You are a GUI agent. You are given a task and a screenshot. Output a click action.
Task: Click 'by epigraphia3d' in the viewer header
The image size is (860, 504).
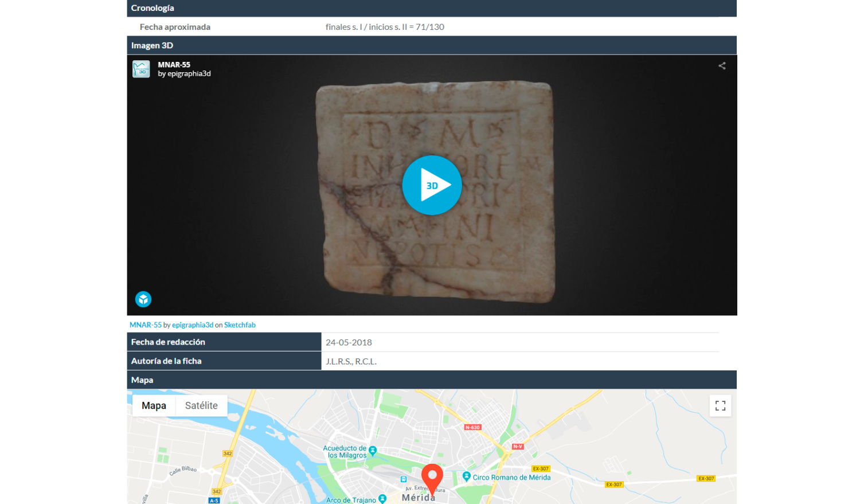185,74
